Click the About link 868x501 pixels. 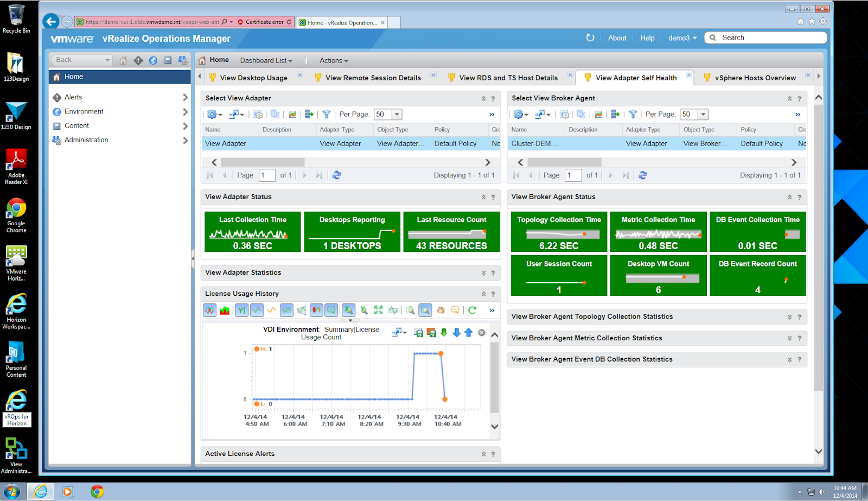[617, 38]
